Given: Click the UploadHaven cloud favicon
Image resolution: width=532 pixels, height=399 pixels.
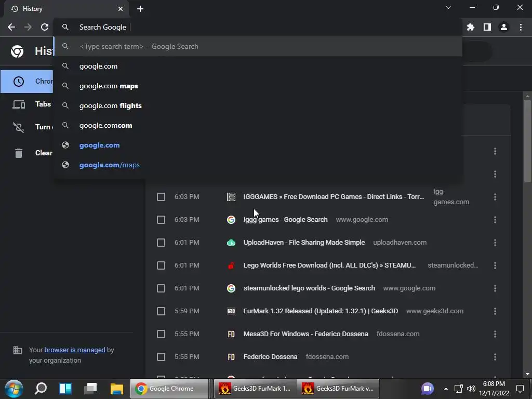Looking at the screenshot, I should [x=231, y=243].
